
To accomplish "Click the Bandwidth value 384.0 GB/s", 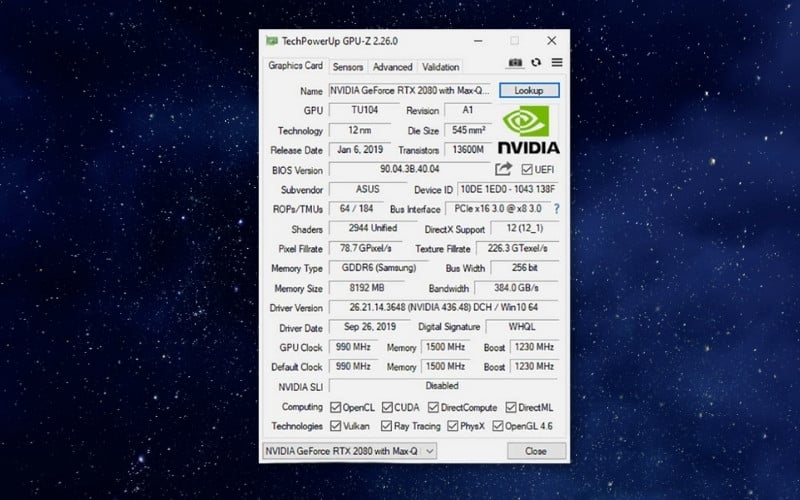I will pos(516,288).
